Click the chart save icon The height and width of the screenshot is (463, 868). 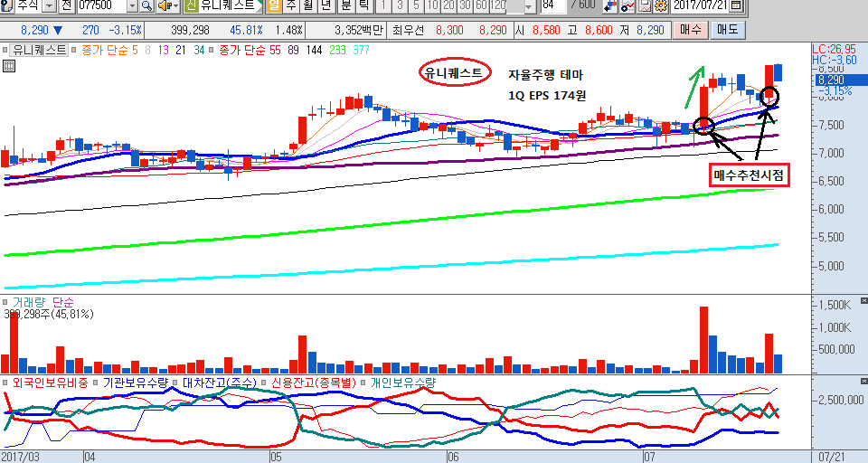pyautogui.click(x=645, y=6)
